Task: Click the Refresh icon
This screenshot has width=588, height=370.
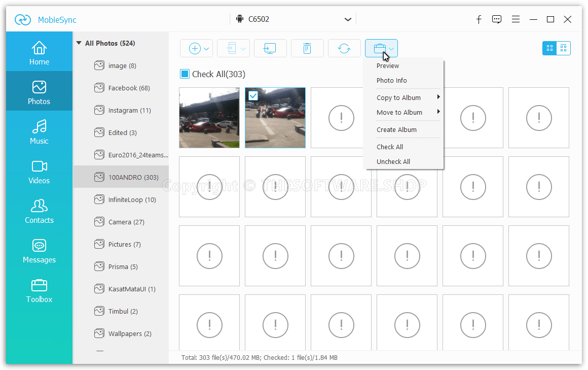Action: [344, 48]
